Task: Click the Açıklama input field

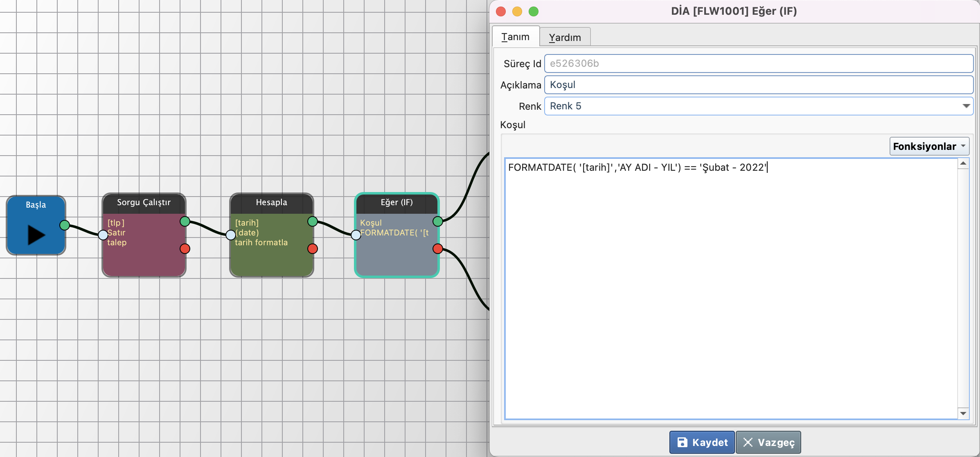Action: (758, 85)
